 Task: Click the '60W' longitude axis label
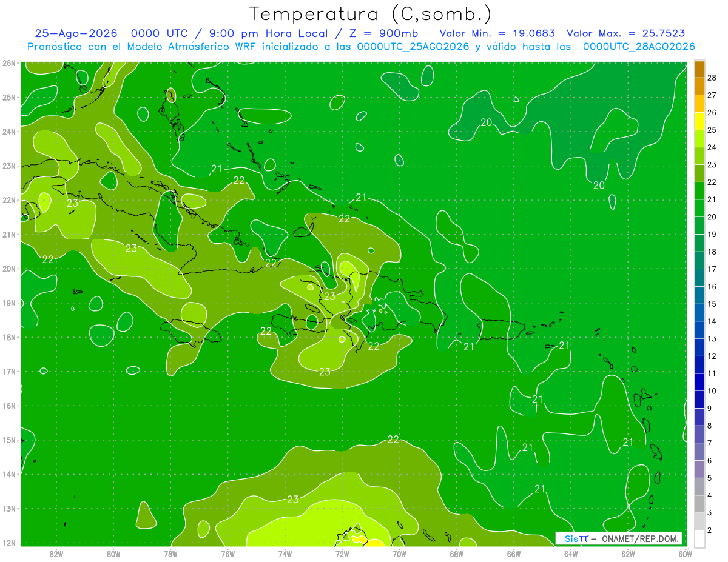click(x=685, y=554)
